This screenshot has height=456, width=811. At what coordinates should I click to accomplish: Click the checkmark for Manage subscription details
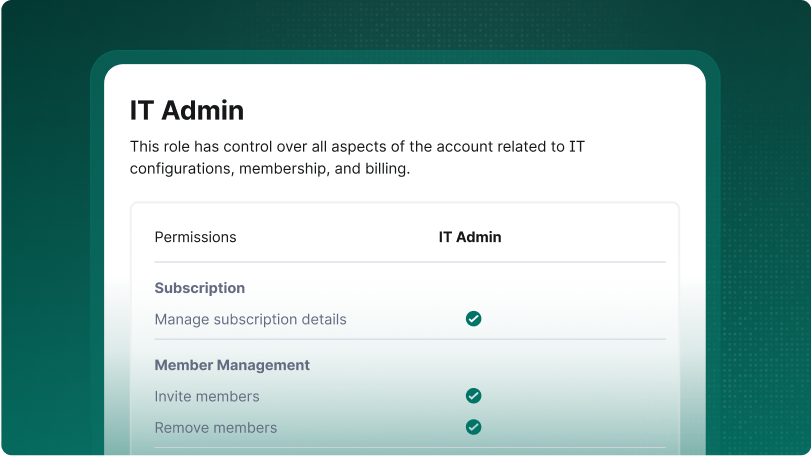(x=473, y=319)
